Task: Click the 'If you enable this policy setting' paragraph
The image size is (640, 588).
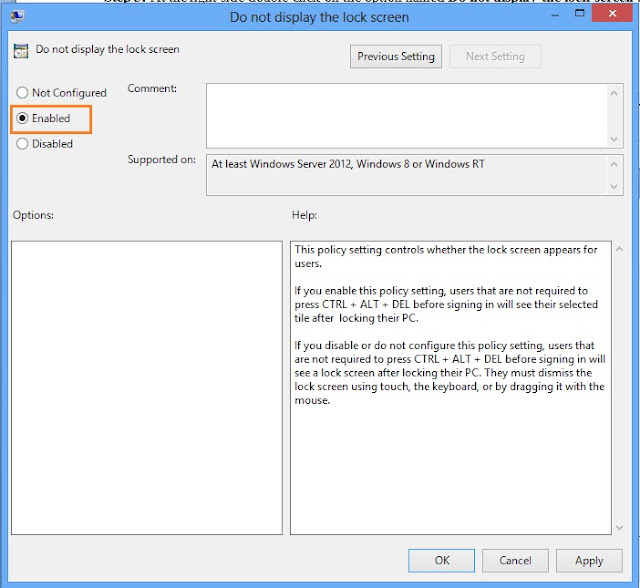Action: coord(446,304)
